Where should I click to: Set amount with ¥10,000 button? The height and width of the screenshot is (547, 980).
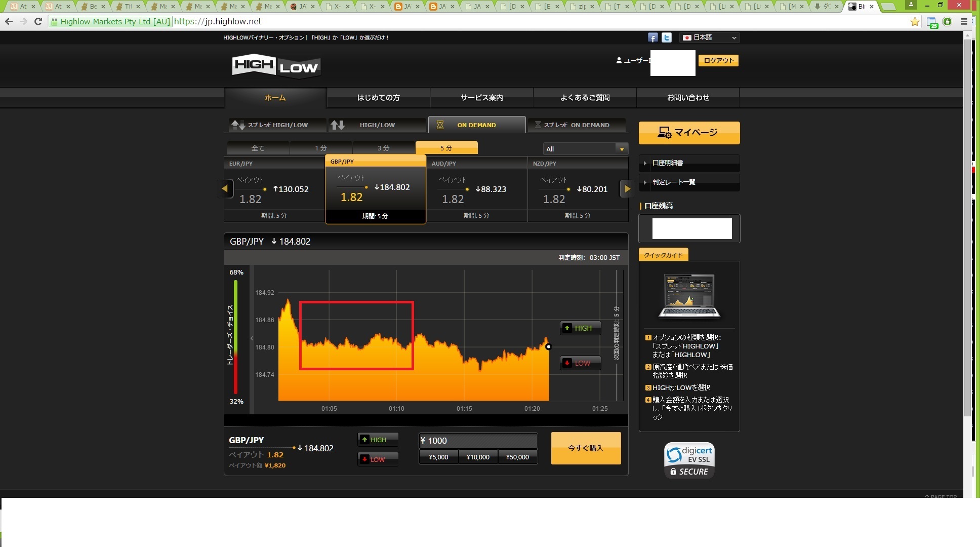click(x=478, y=457)
